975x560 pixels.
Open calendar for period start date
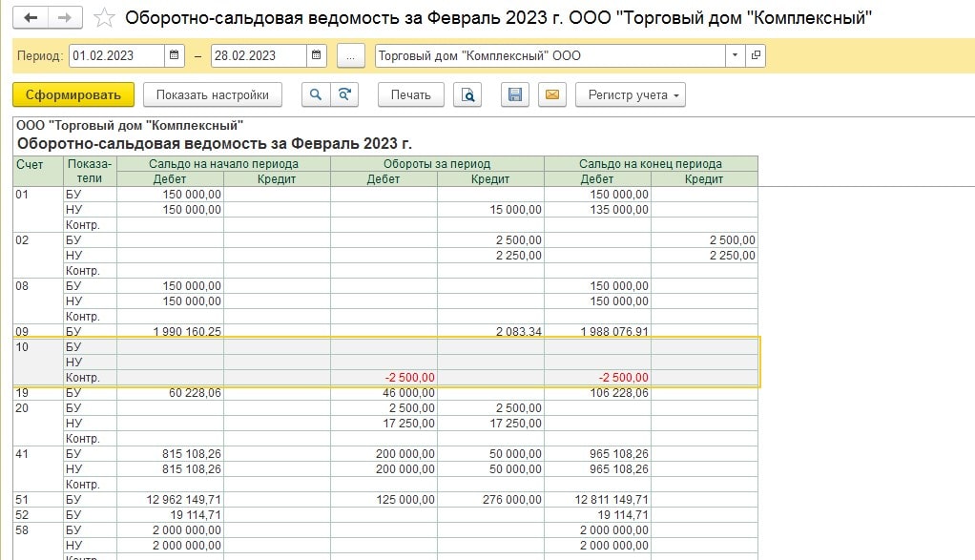pos(175,55)
